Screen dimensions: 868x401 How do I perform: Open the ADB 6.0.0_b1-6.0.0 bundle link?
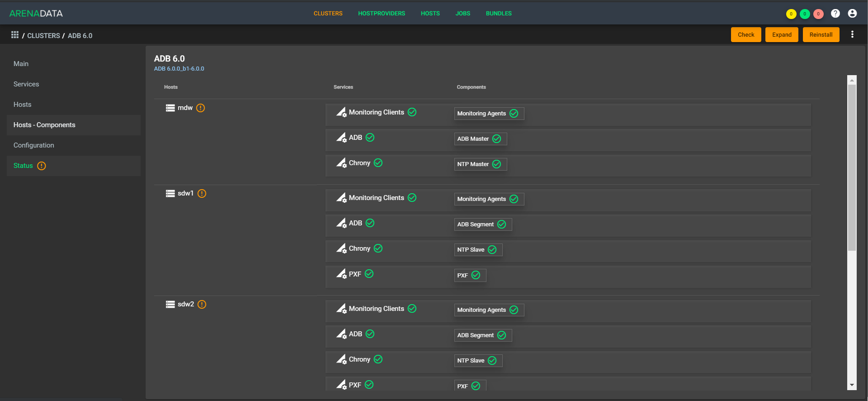point(179,69)
